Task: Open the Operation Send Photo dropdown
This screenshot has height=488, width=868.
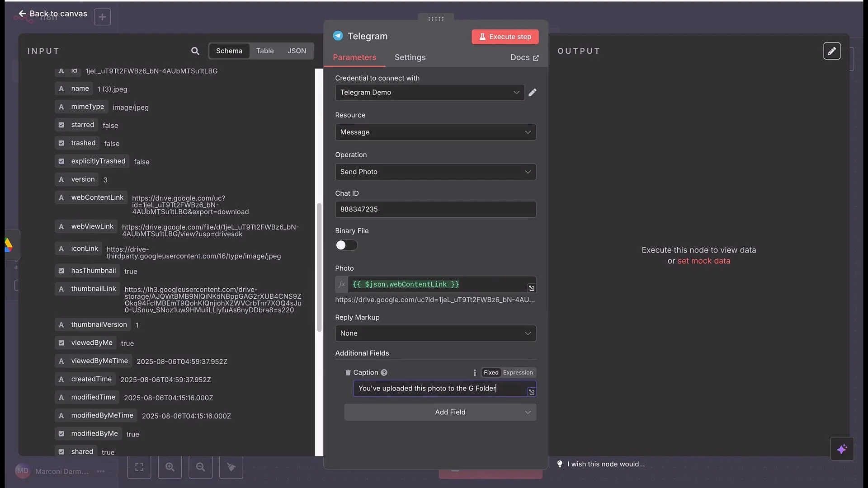Action: coord(435,172)
